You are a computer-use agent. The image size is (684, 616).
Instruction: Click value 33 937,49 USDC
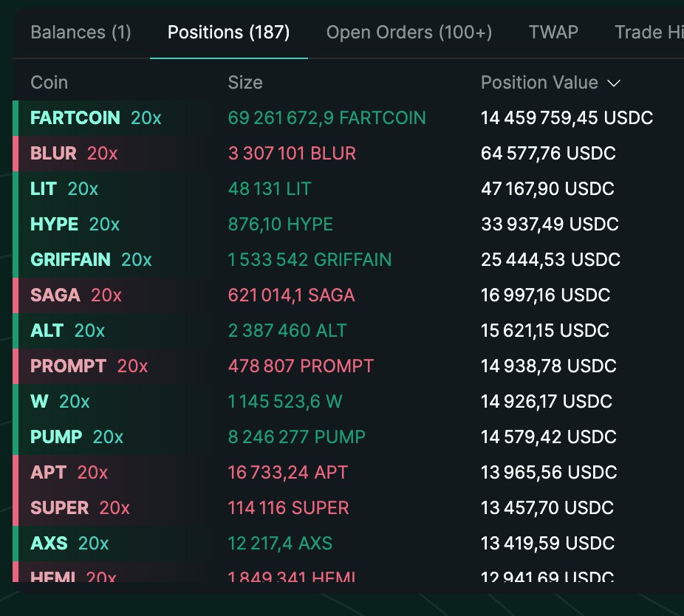click(x=550, y=225)
